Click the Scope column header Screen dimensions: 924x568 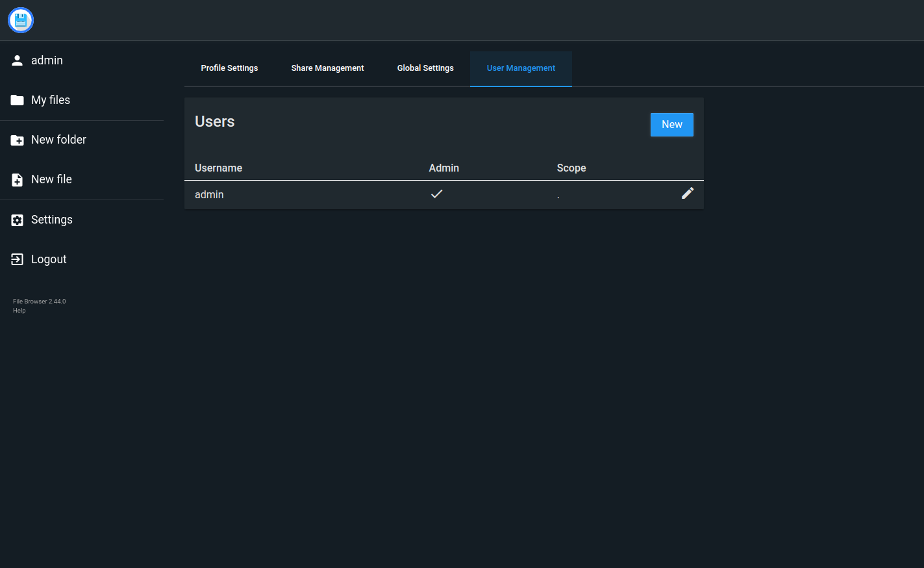pos(571,168)
